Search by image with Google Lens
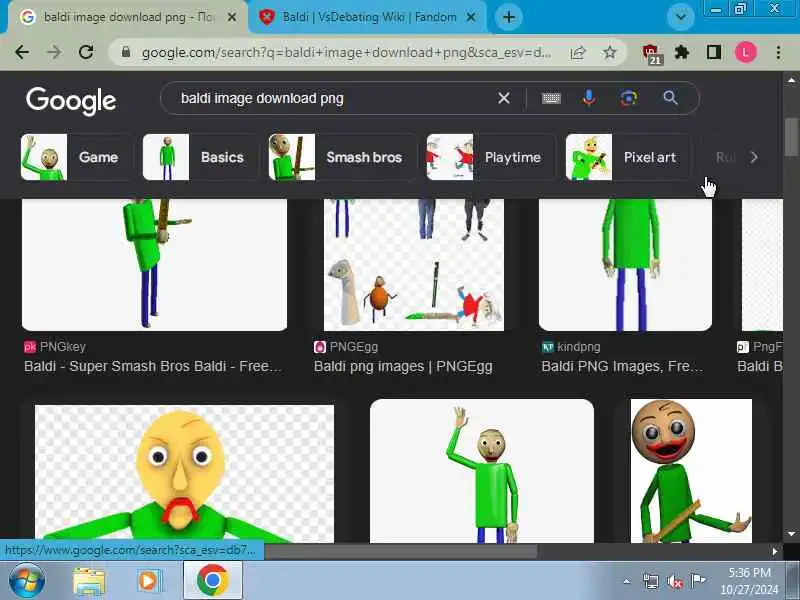The height and width of the screenshot is (600, 800). point(629,98)
